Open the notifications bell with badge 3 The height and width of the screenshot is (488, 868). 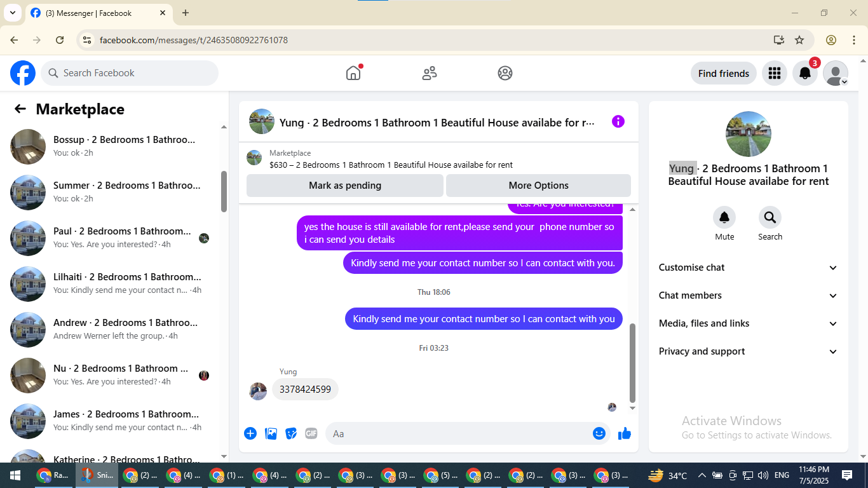pos(805,73)
